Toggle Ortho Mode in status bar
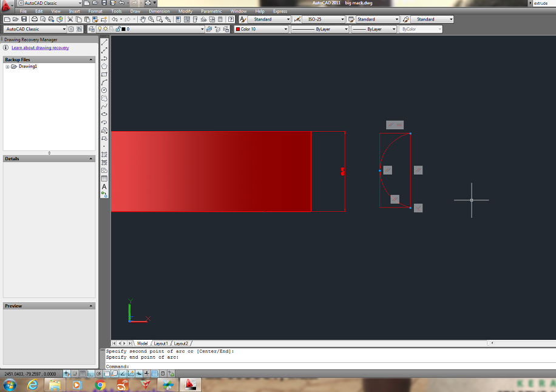This screenshot has height=392, width=556. [x=91, y=374]
